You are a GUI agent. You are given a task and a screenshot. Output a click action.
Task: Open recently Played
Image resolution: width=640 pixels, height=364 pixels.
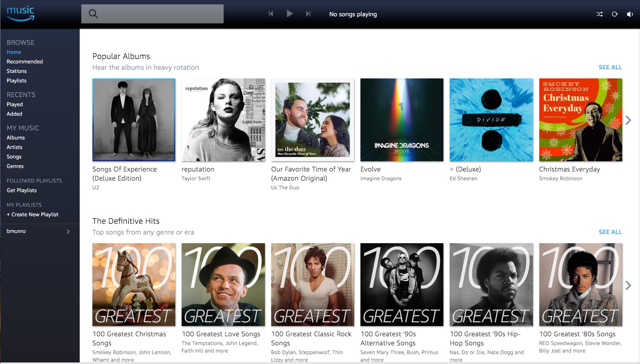pos(15,104)
